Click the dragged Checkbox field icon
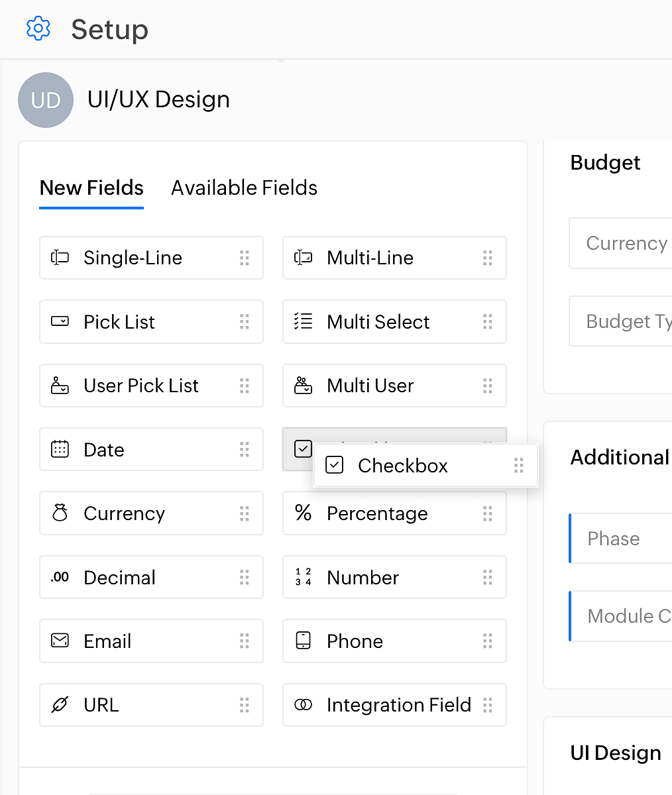Viewport: 672px width, 795px height. pyautogui.click(x=335, y=466)
